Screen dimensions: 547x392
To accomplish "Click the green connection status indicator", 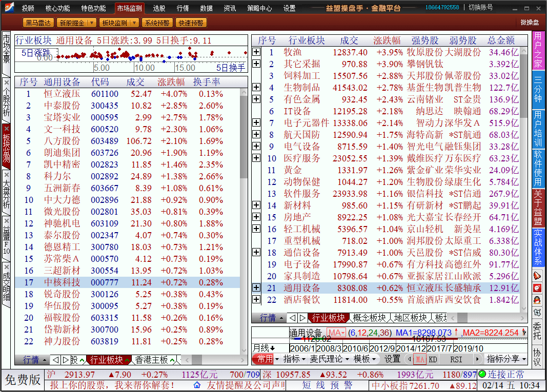I will coord(482,374).
